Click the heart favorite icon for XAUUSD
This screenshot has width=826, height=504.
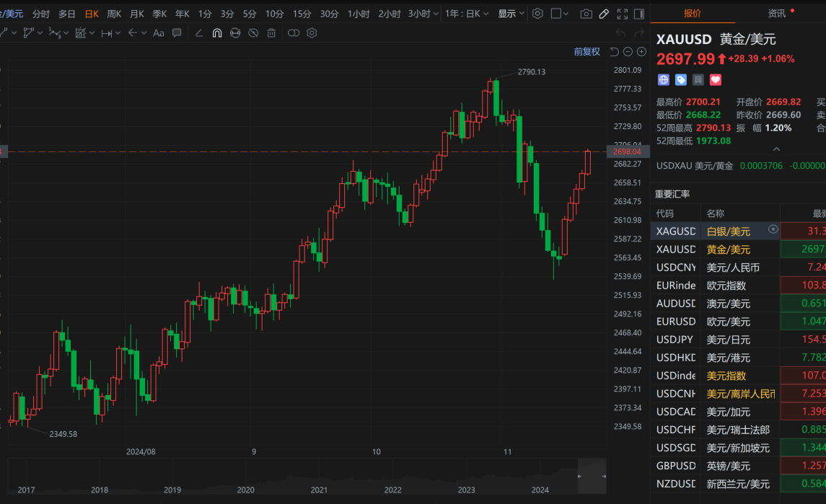click(716, 80)
